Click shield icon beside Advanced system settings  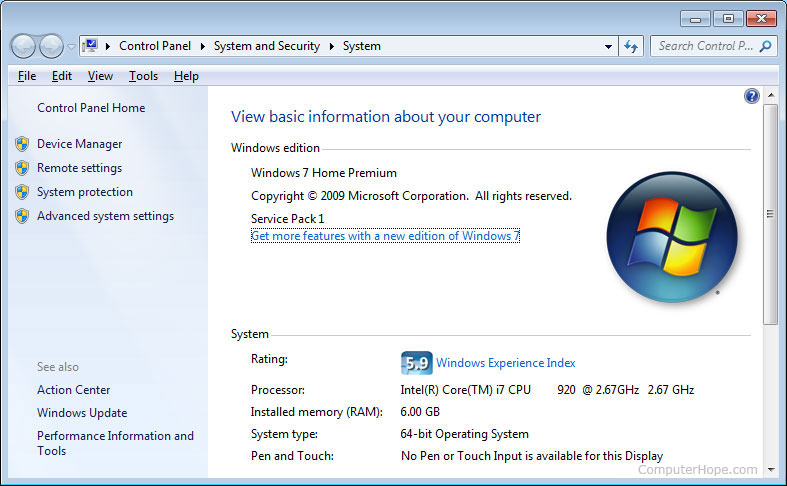click(22, 216)
